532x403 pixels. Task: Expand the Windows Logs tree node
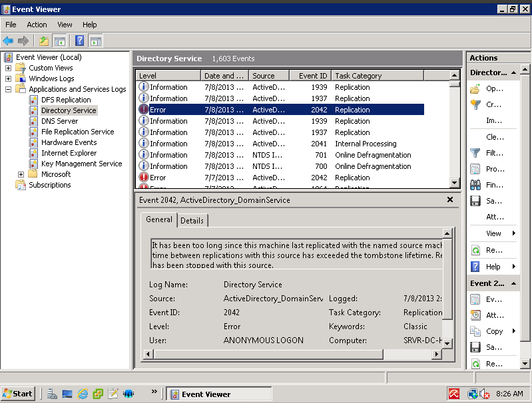tap(9, 78)
